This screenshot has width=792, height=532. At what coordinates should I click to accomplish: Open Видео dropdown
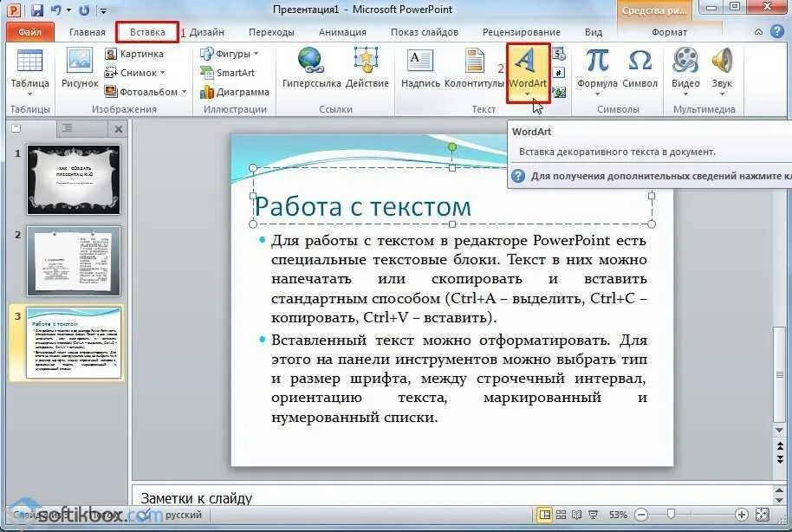coord(685,94)
